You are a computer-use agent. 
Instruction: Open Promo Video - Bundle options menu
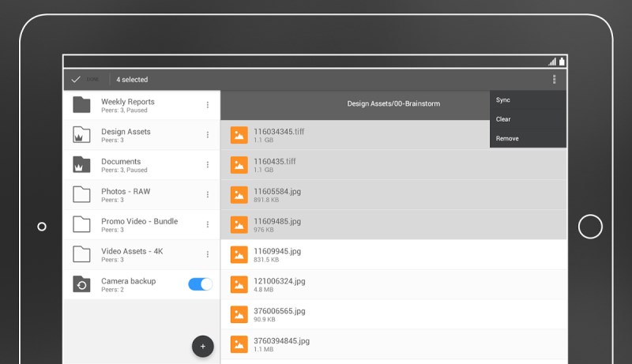pos(208,224)
